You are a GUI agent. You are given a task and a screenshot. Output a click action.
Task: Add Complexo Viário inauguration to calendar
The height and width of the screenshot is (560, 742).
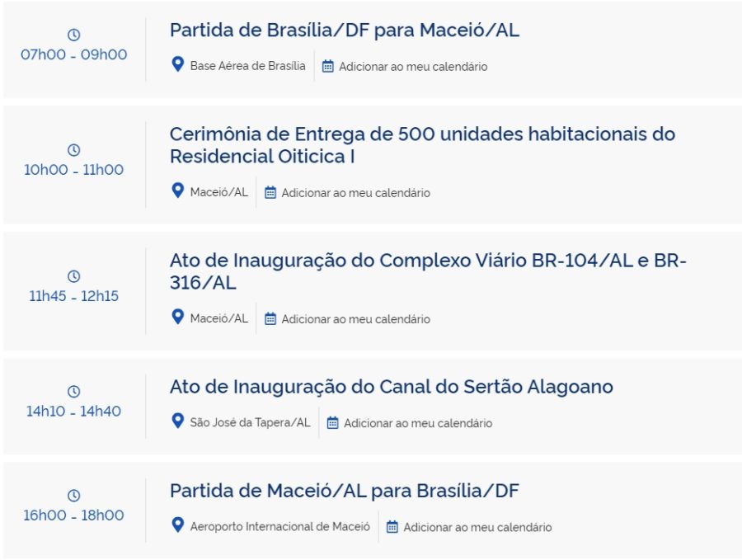355,319
